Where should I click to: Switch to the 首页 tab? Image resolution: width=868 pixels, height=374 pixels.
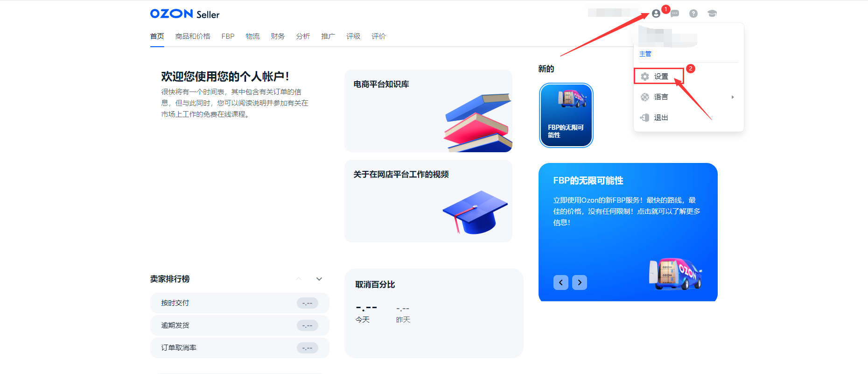click(x=157, y=36)
